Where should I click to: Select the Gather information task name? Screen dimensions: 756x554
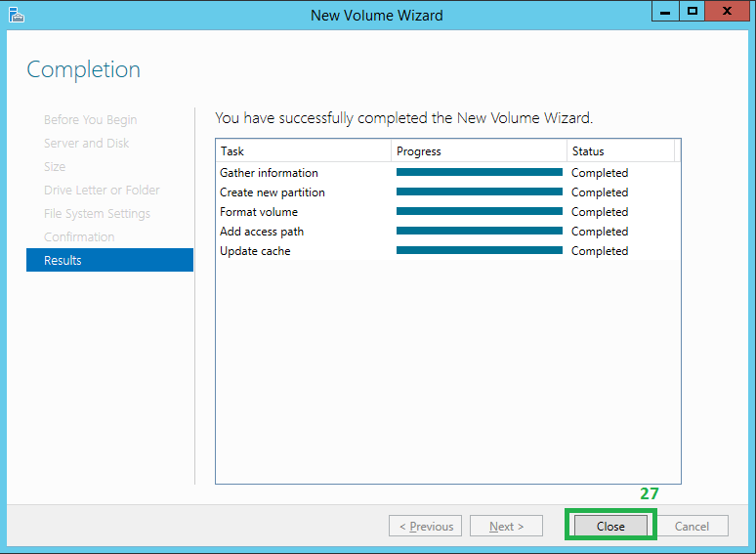pos(269,172)
